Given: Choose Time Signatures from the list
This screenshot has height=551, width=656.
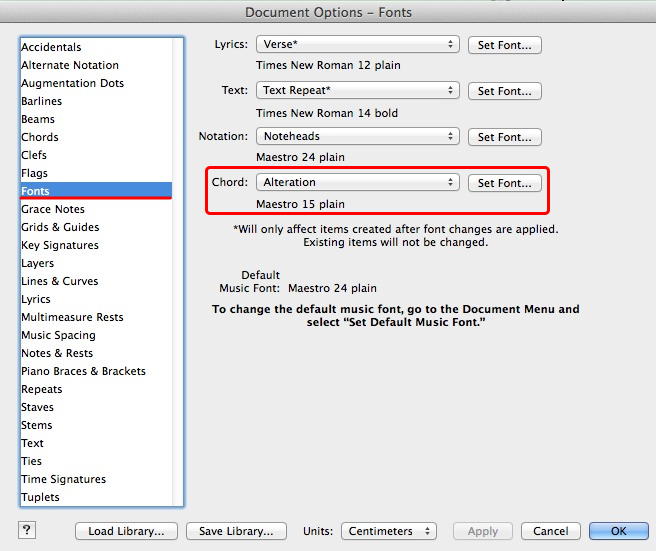Looking at the screenshot, I should point(64,479).
